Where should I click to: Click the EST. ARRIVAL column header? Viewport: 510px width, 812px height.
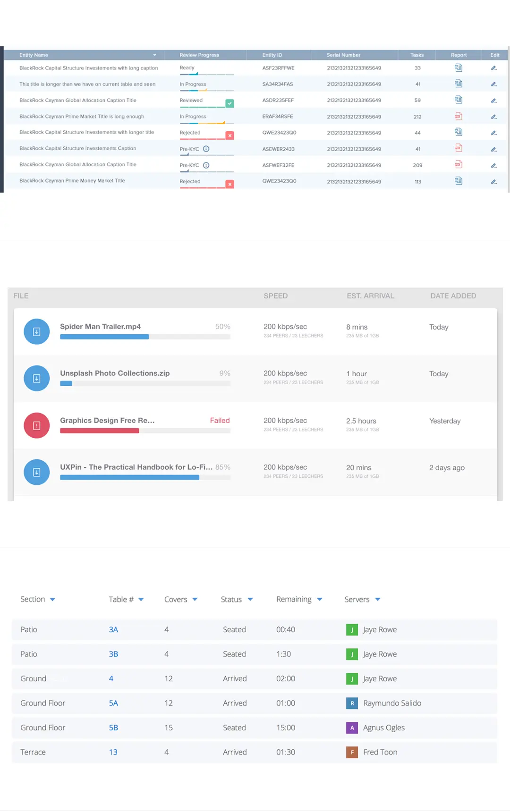(371, 296)
